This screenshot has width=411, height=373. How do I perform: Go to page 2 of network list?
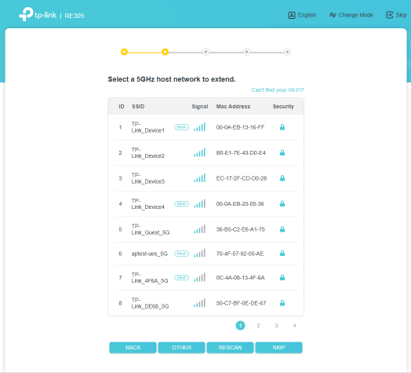pos(258,325)
